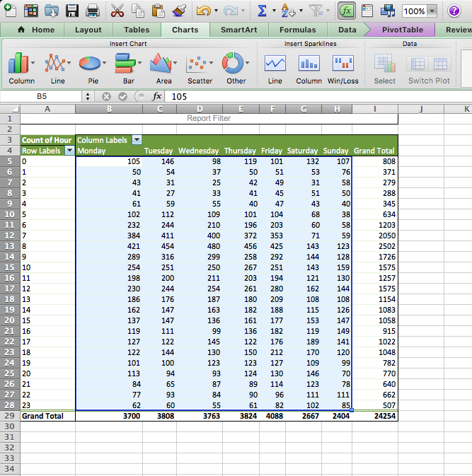Viewport: 472px width, 476px height.
Task: Copy selection using copy icon
Action: tap(137, 11)
